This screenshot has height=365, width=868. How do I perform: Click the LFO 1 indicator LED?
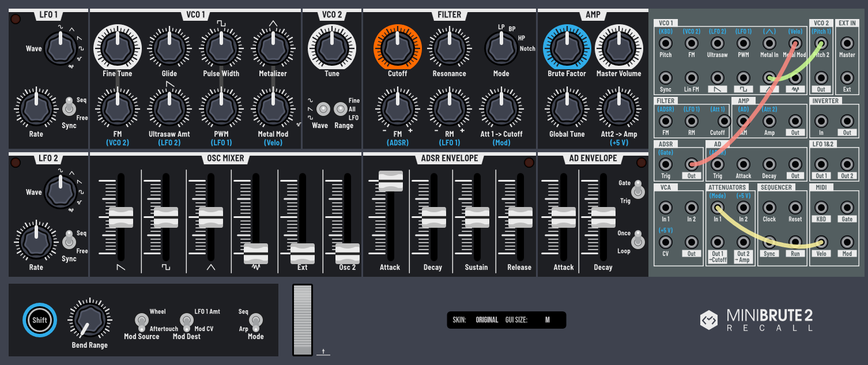coord(16,20)
